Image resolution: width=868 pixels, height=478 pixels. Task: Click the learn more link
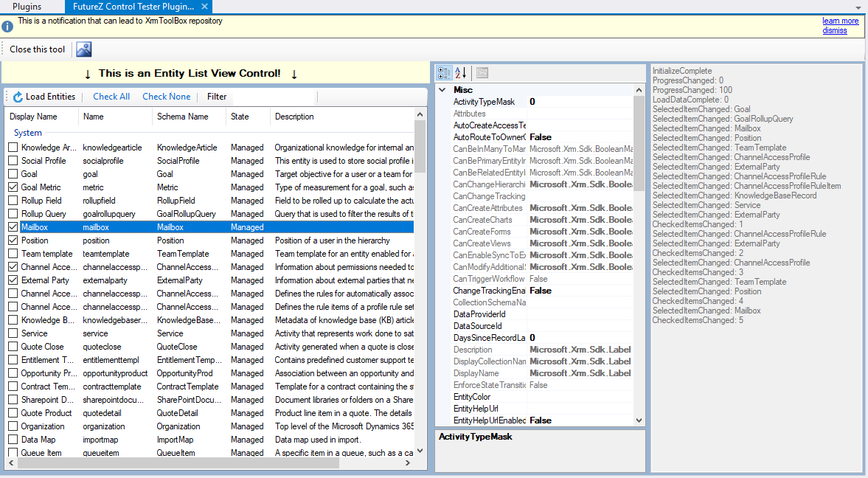[840, 21]
